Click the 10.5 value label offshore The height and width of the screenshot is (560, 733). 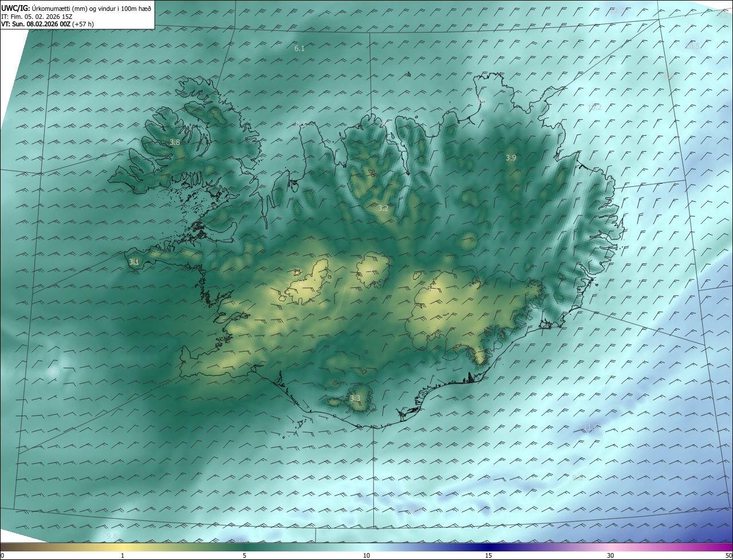[x=692, y=46]
